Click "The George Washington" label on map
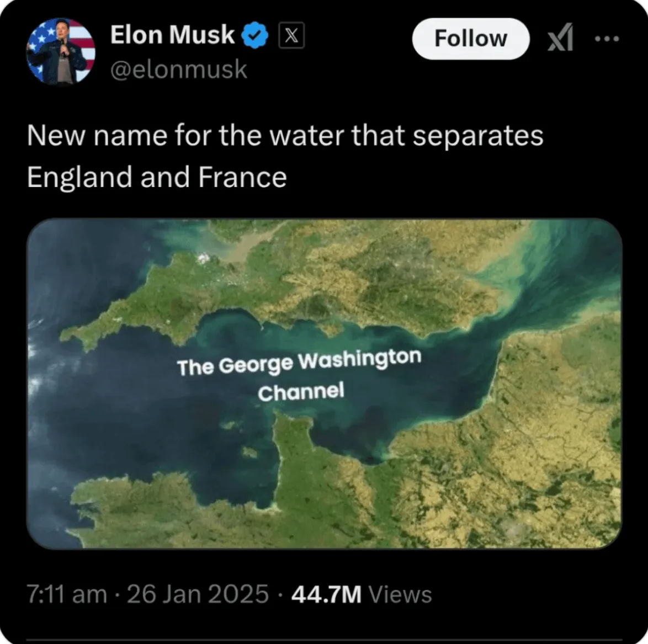This screenshot has width=648, height=644. [299, 362]
